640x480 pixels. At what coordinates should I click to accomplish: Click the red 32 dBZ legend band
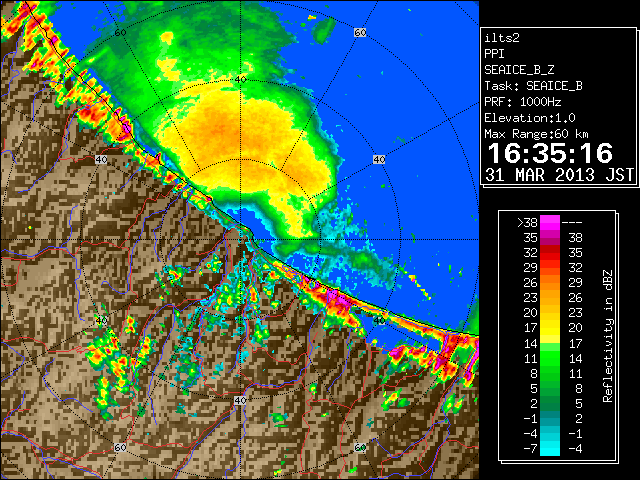pyautogui.click(x=549, y=253)
